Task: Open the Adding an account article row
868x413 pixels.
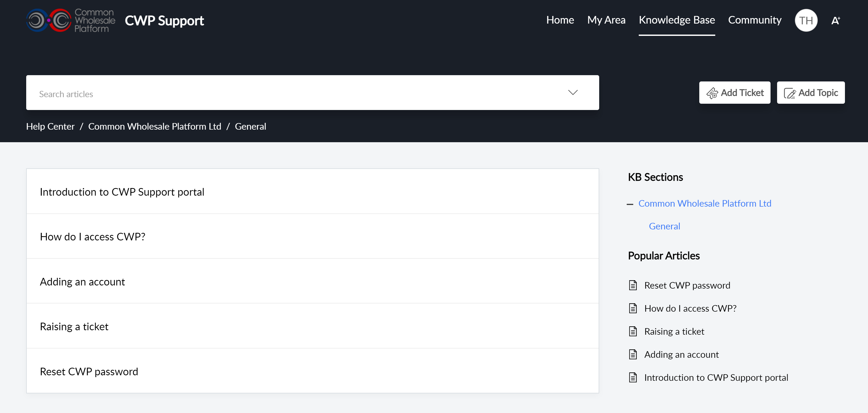Action: pos(82,282)
